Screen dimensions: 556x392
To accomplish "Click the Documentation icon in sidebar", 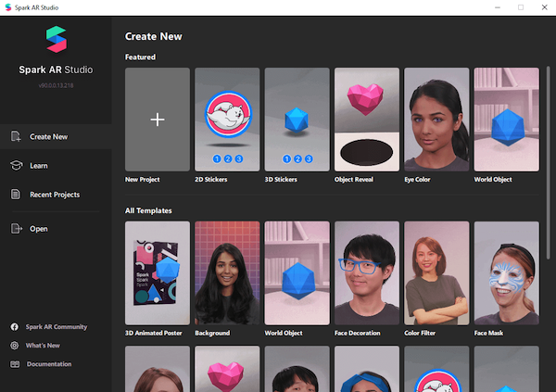I will (x=15, y=364).
